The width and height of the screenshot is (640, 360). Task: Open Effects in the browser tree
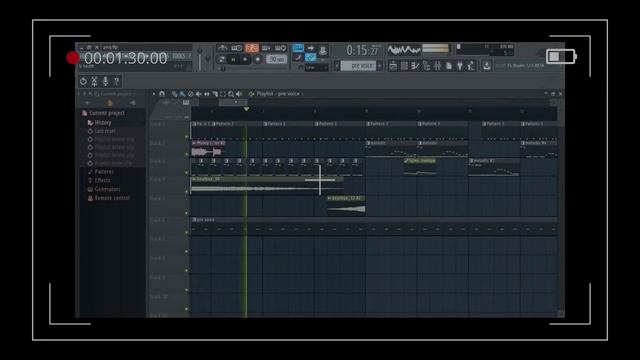click(x=99, y=180)
